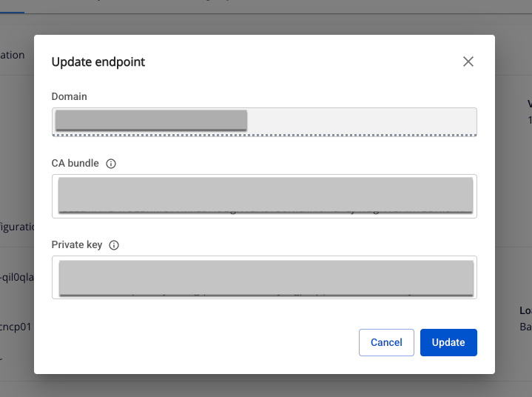Image resolution: width=532 pixels, height=397 pixels.
Task: Click the cut-off 'figuratio' heading behind the dialog
Action: point(16,227)
